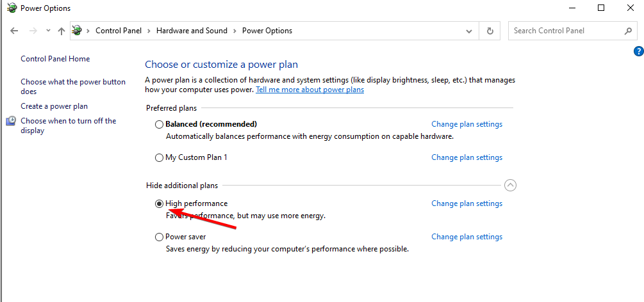Click the Up to parent folder arrow
Screen dimensions: 644x302
(x=62, y=31)
